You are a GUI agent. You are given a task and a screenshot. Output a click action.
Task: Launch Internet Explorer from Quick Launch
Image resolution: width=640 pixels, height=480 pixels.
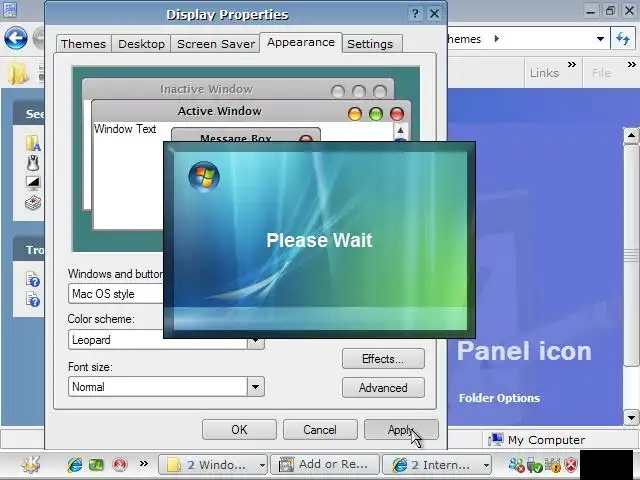pyautogui.click(x=75, y=464)
